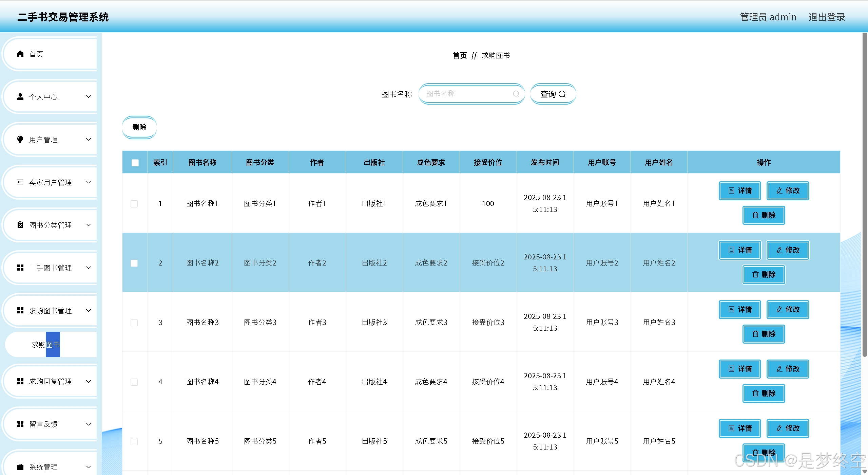
Task: Click the 图书名称 search input field
Action: (471, 94)
